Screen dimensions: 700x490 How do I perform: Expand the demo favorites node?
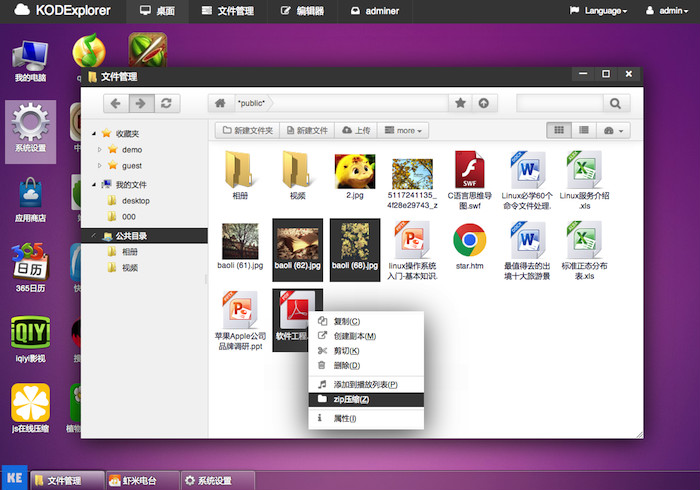click(100, 149)
